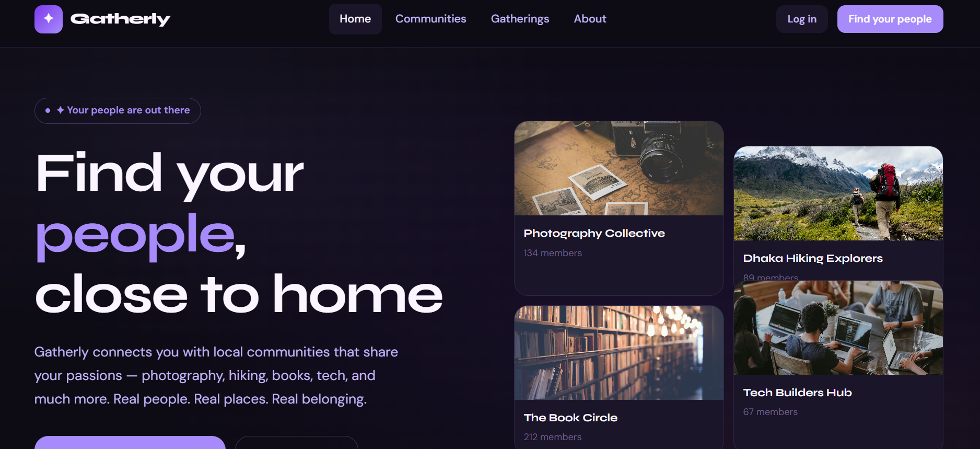Open the Home nav tab

click(x=355, y=19)
